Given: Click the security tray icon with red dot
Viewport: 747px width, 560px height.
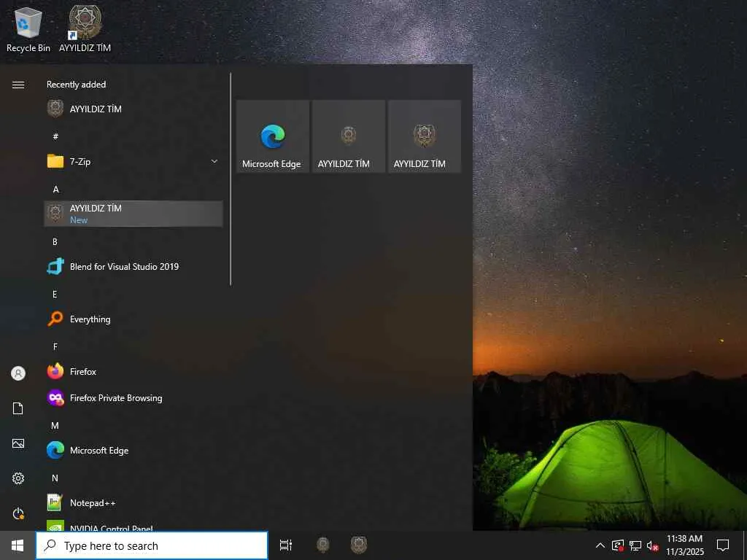Looking at the screenshot, I should pyautogui.click(x=618, y=545).
